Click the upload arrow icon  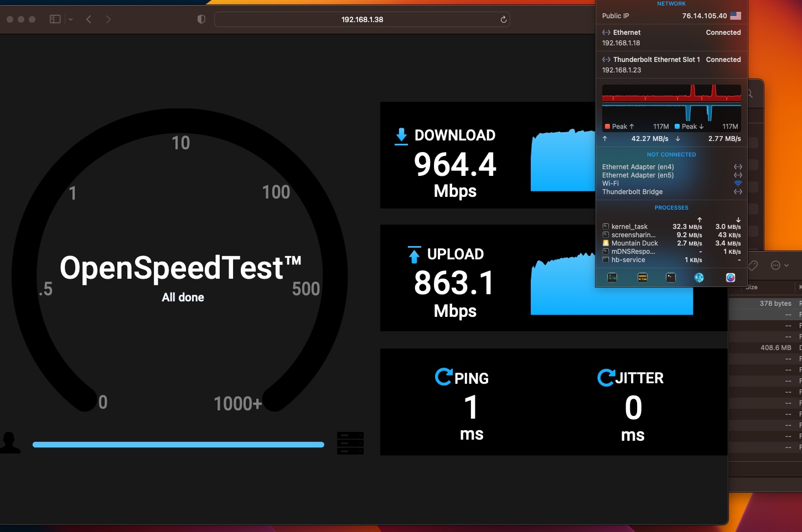point(414,254)
